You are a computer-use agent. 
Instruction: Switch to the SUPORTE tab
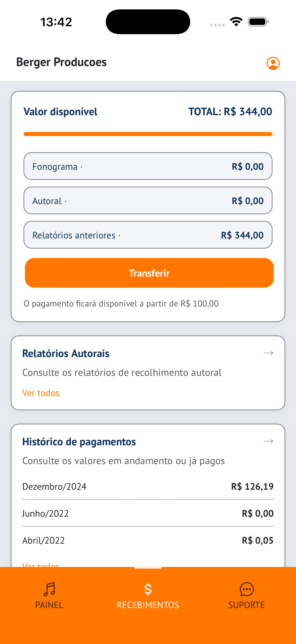[x=246, y=605]
